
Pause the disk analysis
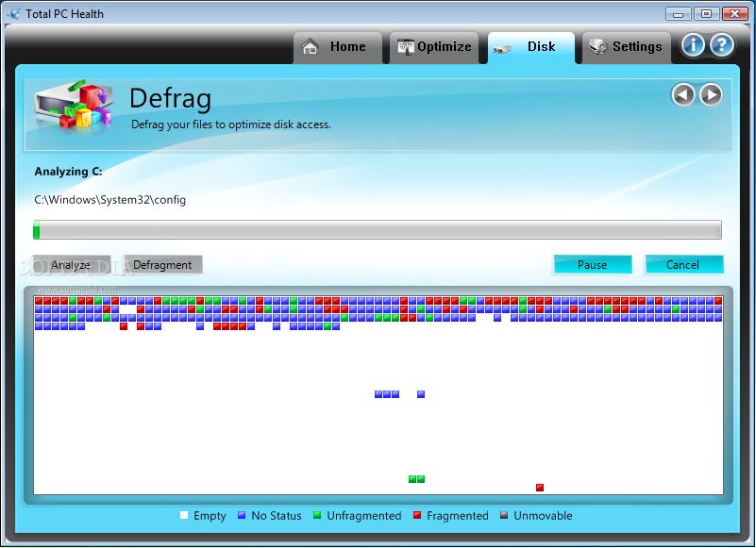click(592, 265)
